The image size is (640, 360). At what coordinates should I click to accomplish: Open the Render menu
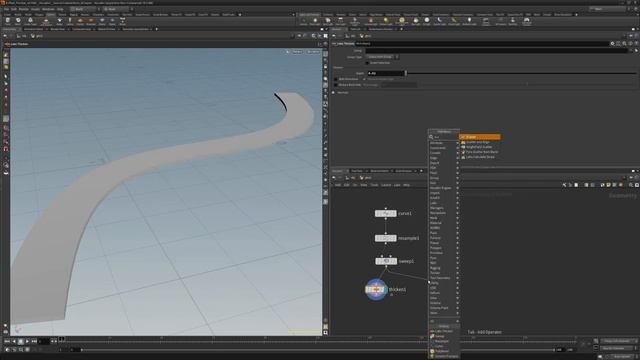point(24,9)
